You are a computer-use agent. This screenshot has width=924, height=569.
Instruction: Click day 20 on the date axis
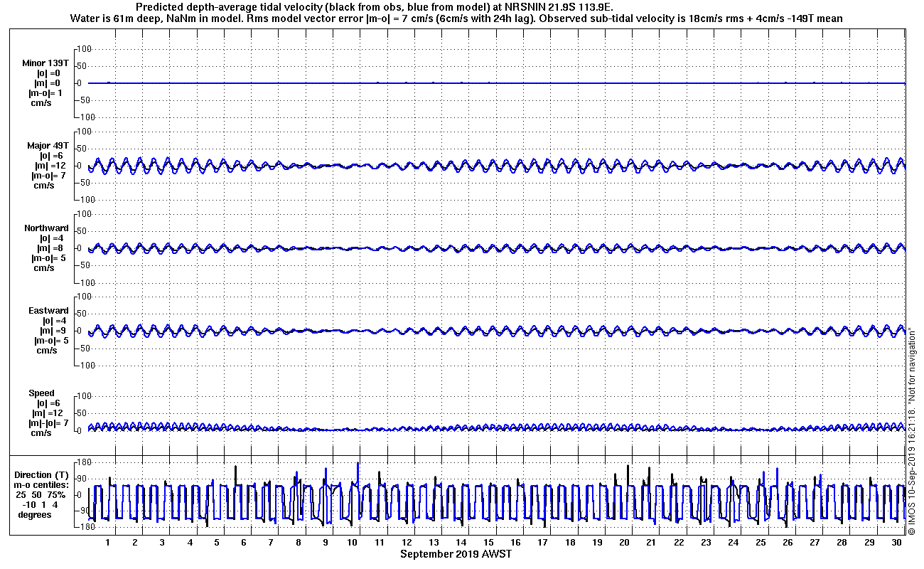click(624, 542)
